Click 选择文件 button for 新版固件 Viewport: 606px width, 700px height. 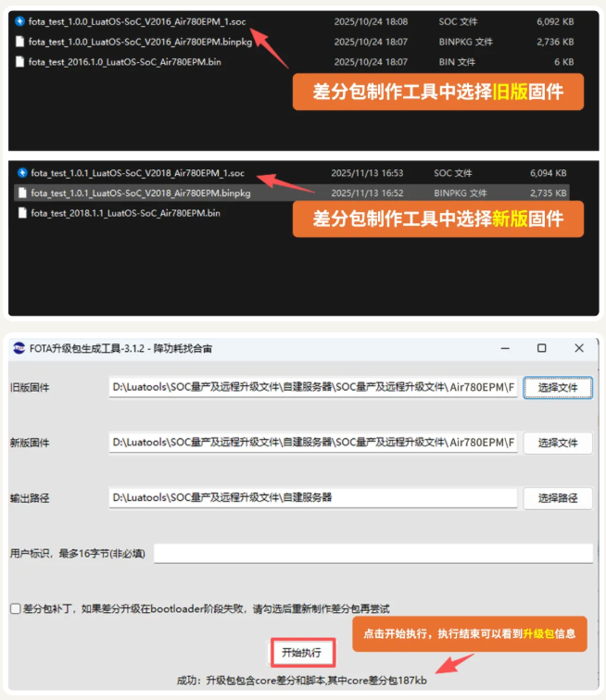[x=558, y=443]
